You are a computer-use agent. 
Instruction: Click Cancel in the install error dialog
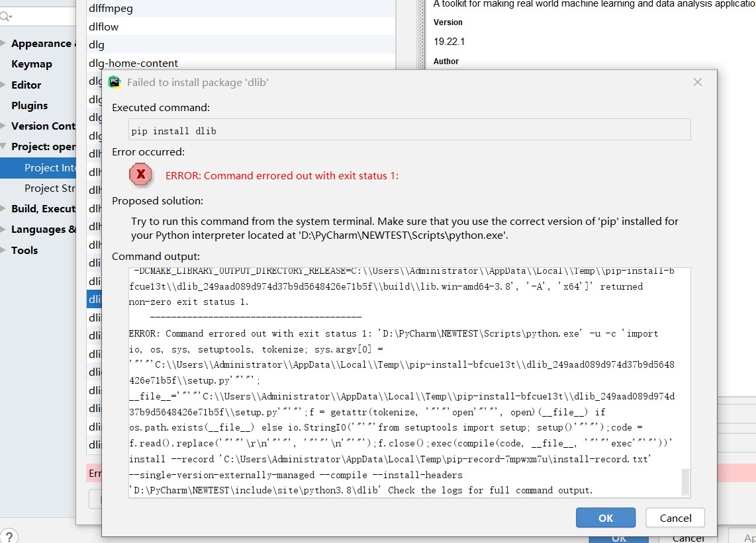(x=675, y=518)
